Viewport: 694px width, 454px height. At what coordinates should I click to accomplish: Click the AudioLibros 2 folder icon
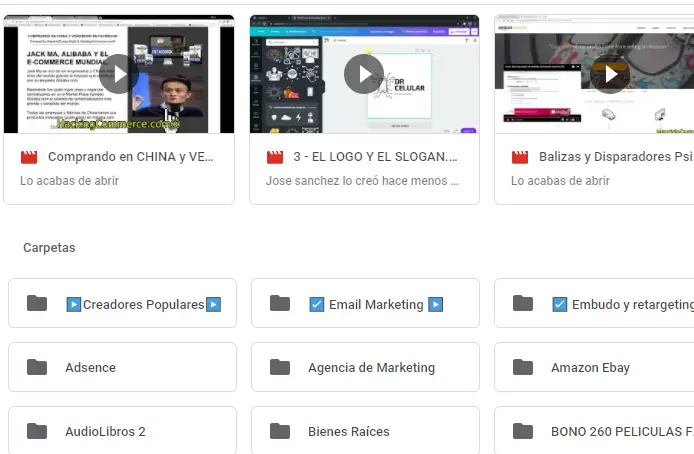37,431
